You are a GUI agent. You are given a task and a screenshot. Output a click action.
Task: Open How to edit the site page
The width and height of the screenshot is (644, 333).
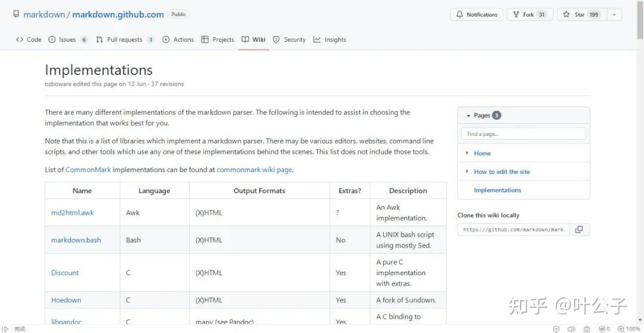502,172
